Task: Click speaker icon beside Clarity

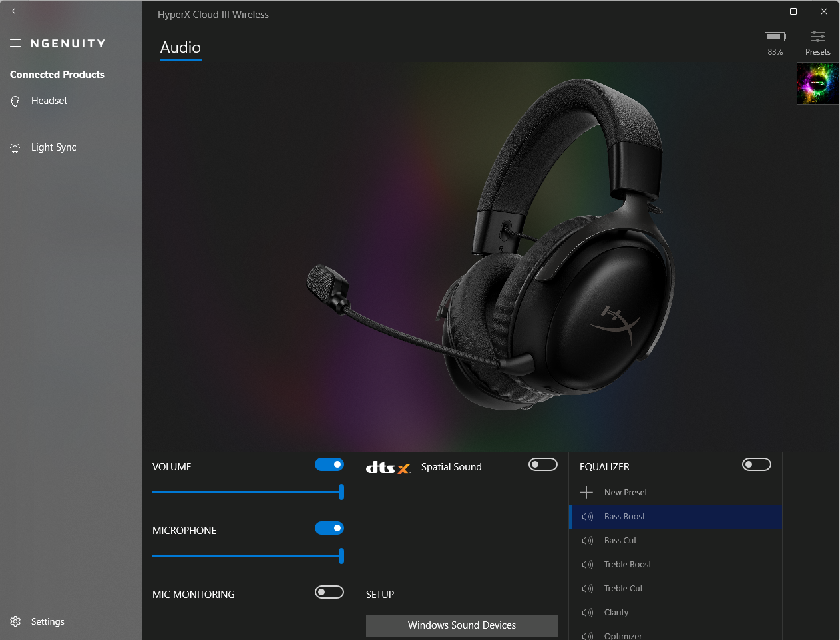Action: coord(588,613)
